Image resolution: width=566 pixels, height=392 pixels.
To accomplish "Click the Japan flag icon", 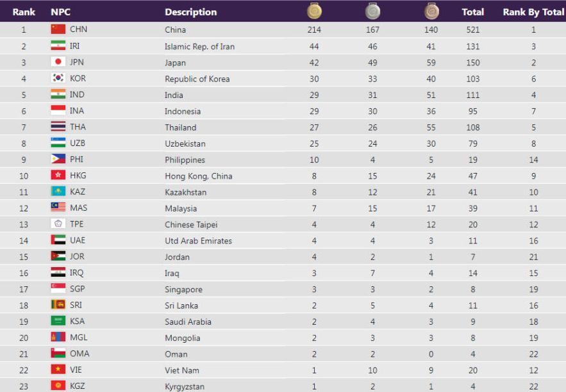I will click(58, 62).
